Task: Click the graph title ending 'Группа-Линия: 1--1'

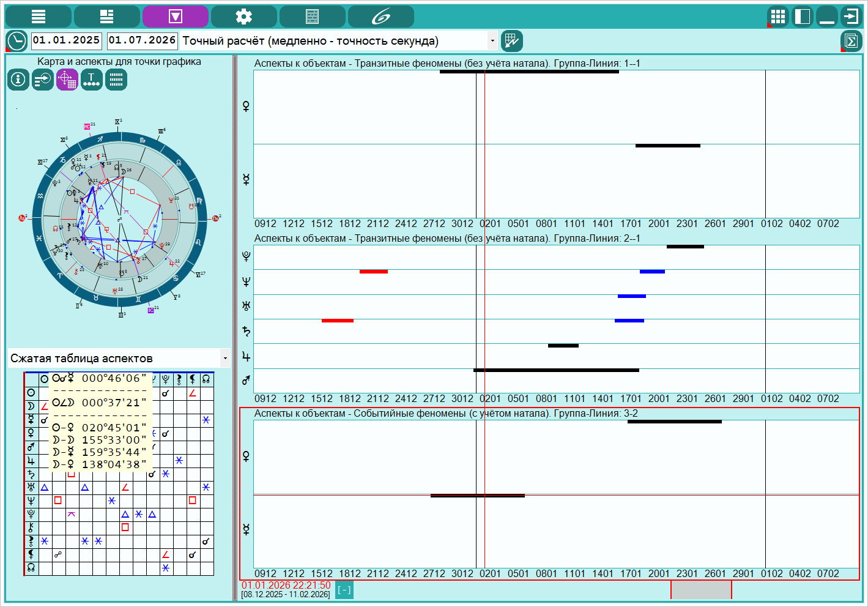Action: pos(447,64)
